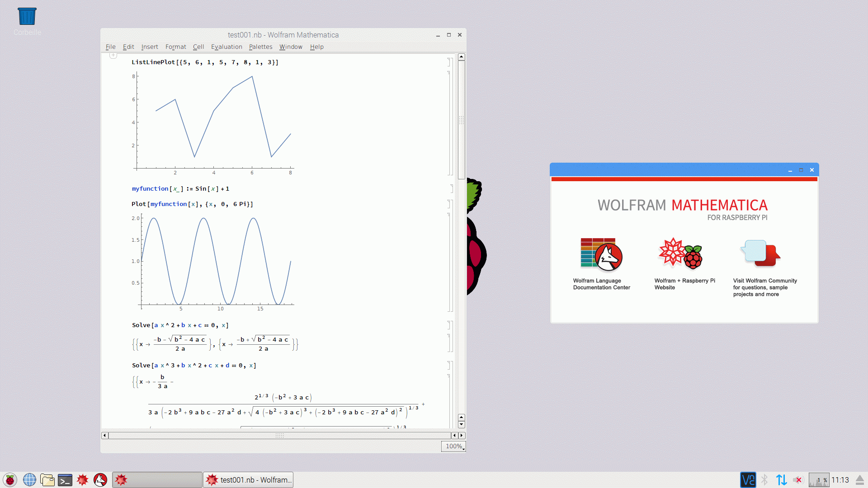Screen dimensions: 868x488
Task: Click the network up-down arrows indicator
Action: click(781, 480)
